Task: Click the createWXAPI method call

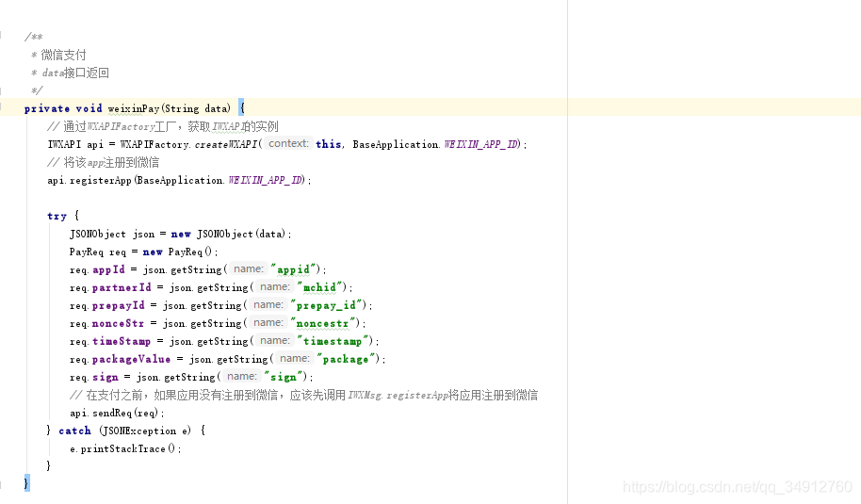Action: pyautogui.click(x=226, y=144)
